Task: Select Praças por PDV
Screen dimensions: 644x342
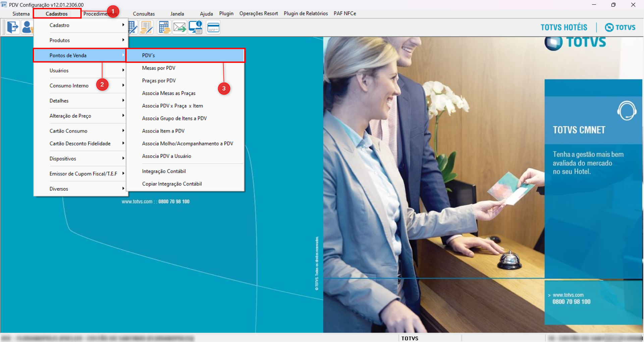Action: 185,80
